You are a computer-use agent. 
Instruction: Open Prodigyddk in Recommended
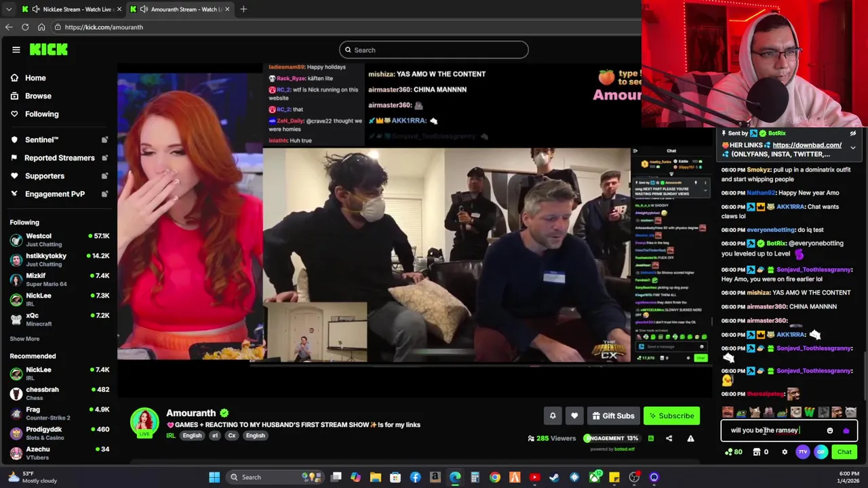pyautogui.click(x=60, y=433)
